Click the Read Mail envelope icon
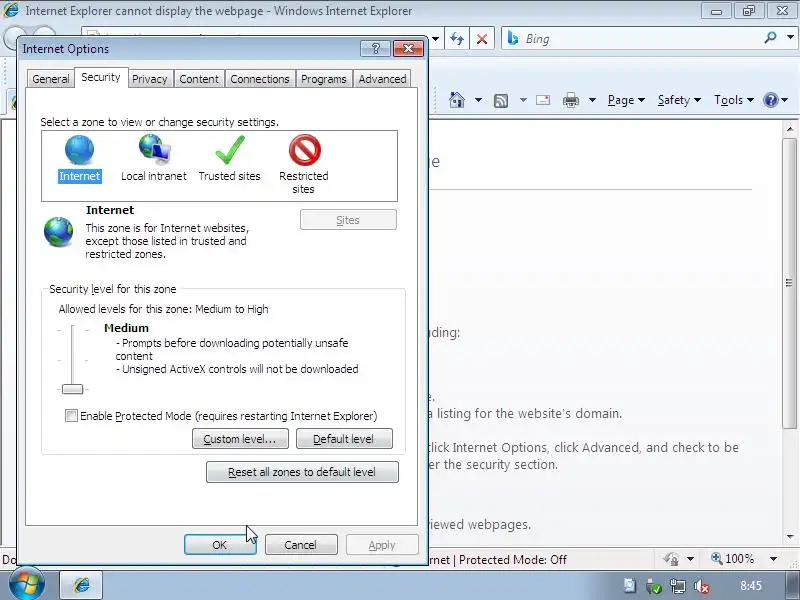Screen dimensions: 800x600 click(543, 100)
